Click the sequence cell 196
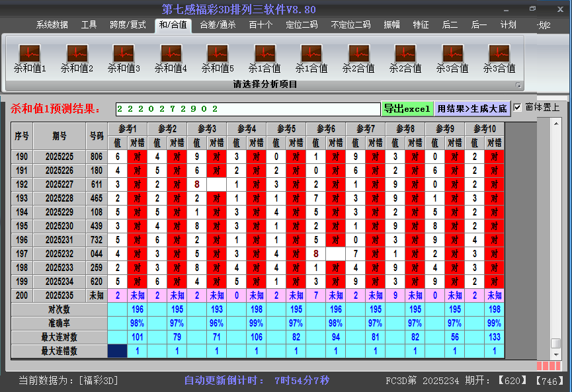The image size is (572, 392). (x=22, y=240)
